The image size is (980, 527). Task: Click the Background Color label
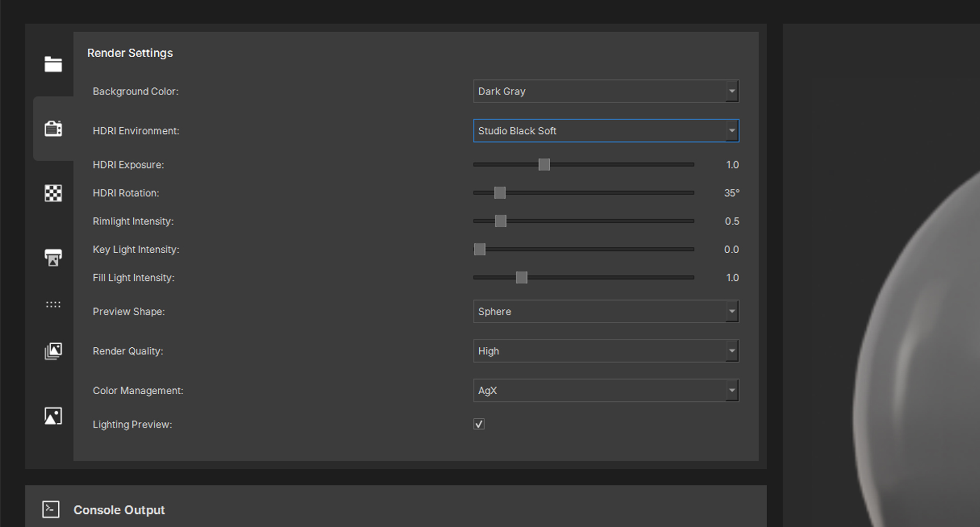coord(136,91)
